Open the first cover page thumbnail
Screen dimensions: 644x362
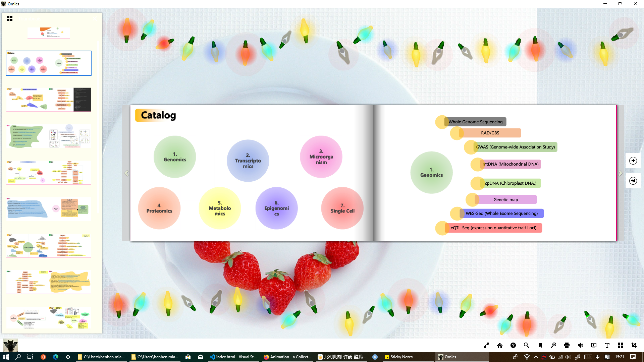(49, 33)
